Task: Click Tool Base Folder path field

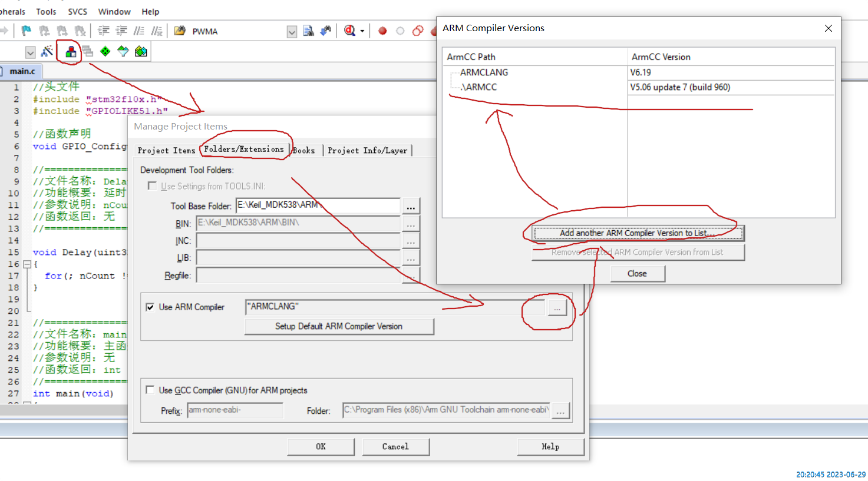Action: 318,205
